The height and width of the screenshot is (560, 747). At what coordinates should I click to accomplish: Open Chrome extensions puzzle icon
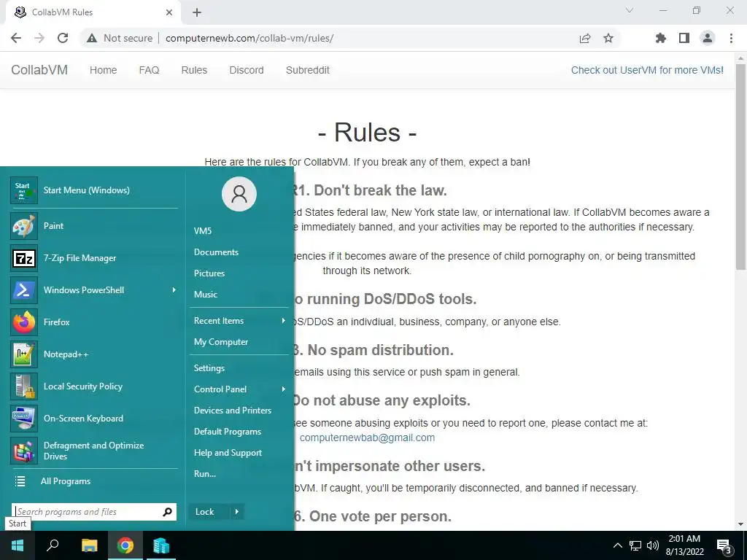point(661,38)
